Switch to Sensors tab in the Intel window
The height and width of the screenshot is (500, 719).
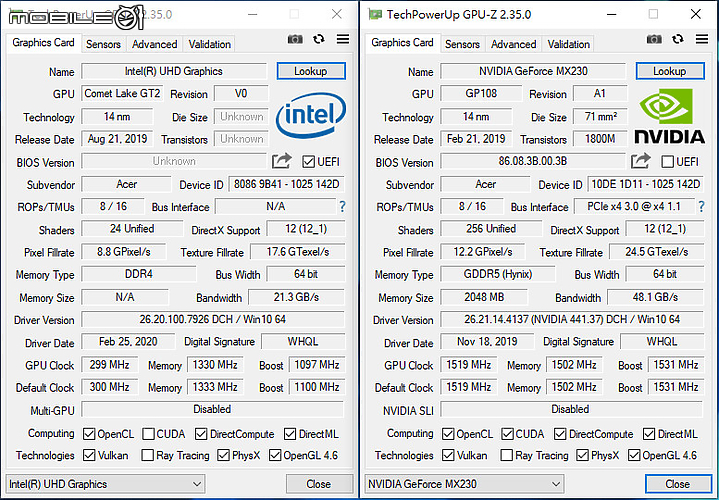104,44
